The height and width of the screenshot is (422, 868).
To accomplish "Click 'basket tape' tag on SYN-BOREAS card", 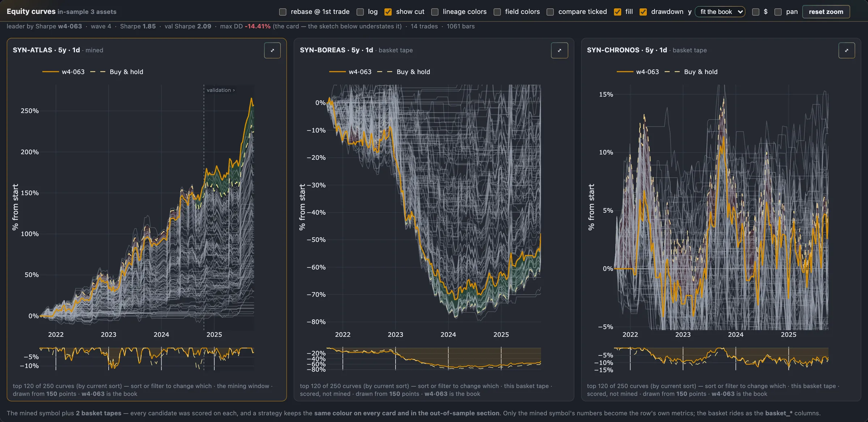I will click(x=396, y=50).
